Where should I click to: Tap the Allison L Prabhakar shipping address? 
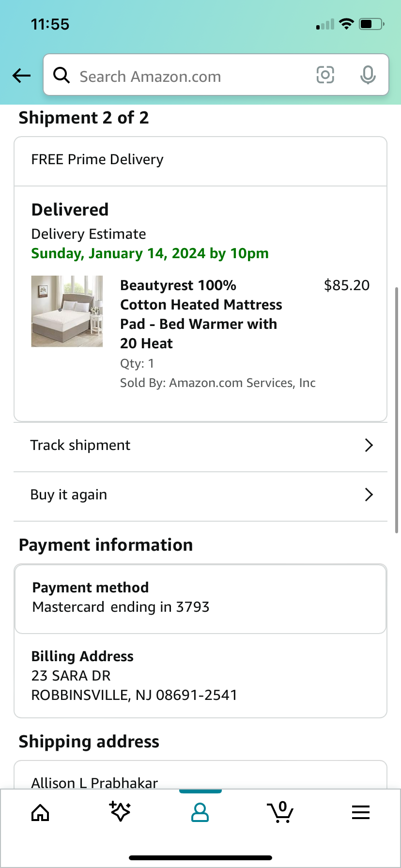[x=94, y=782]
